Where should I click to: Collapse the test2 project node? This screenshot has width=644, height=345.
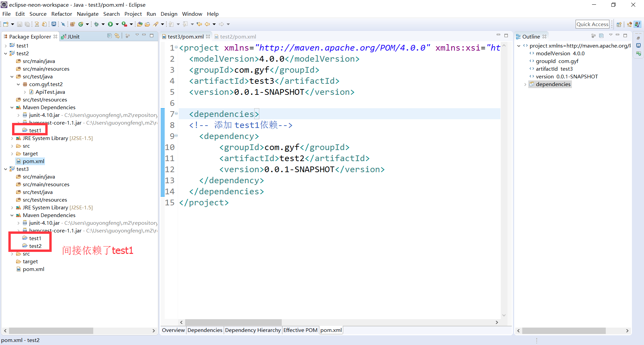(x=6, y=54)
